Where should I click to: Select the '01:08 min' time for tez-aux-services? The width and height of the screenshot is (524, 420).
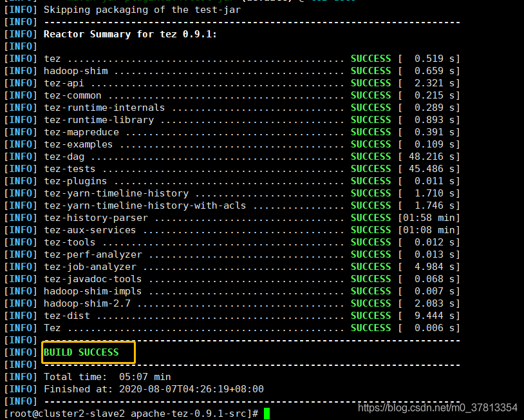tap(429, 230)
